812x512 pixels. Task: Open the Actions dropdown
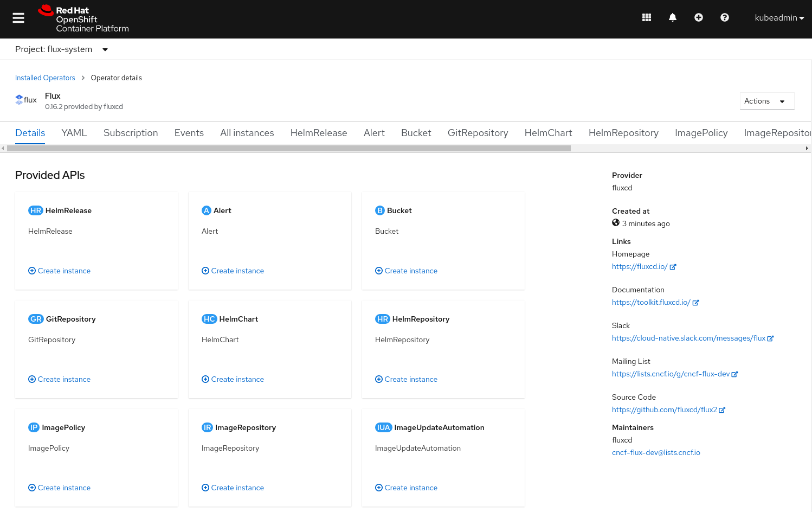pos(766,101)
